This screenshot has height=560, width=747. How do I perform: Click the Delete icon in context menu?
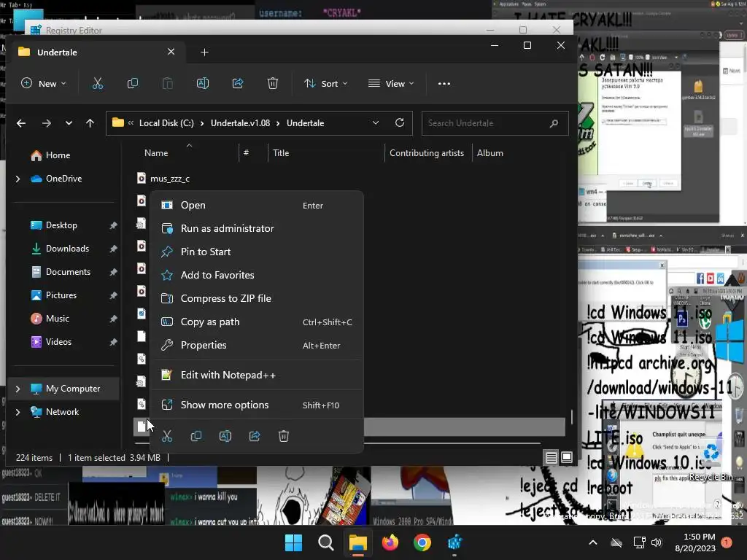[284, 436]
